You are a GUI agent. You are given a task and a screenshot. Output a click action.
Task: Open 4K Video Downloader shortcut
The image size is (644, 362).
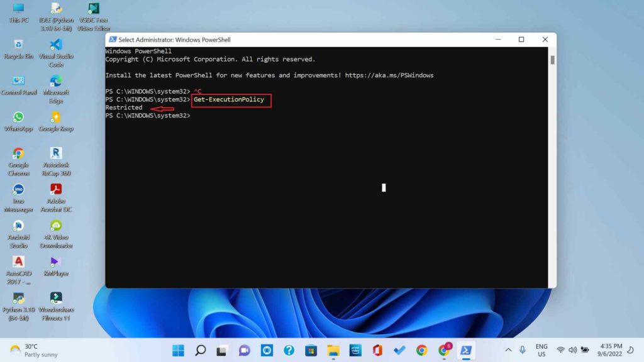[56, 234]
